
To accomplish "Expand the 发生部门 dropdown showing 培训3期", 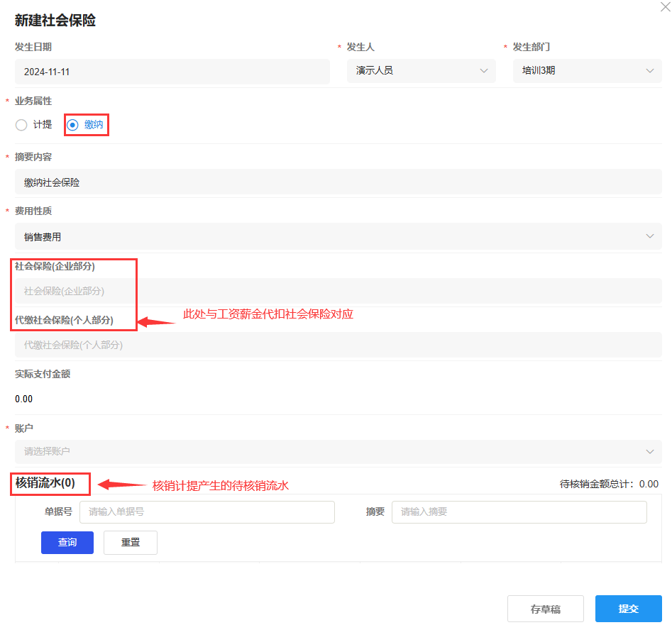I will click(587, 71).
